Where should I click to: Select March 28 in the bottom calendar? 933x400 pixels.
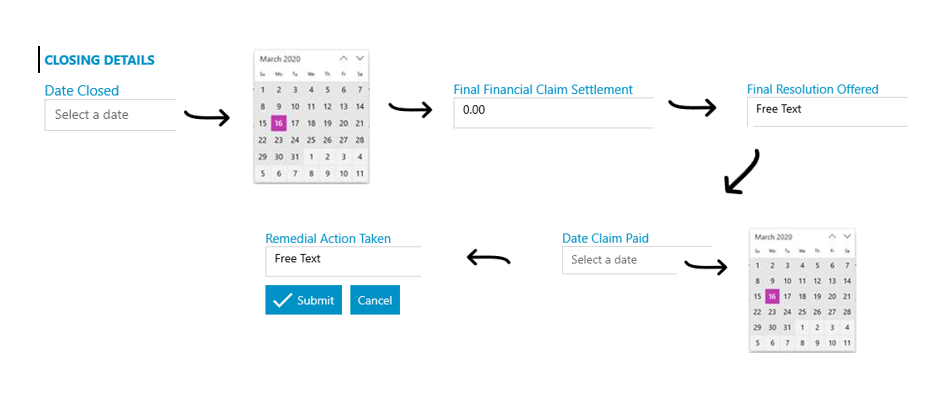point(847,311)
